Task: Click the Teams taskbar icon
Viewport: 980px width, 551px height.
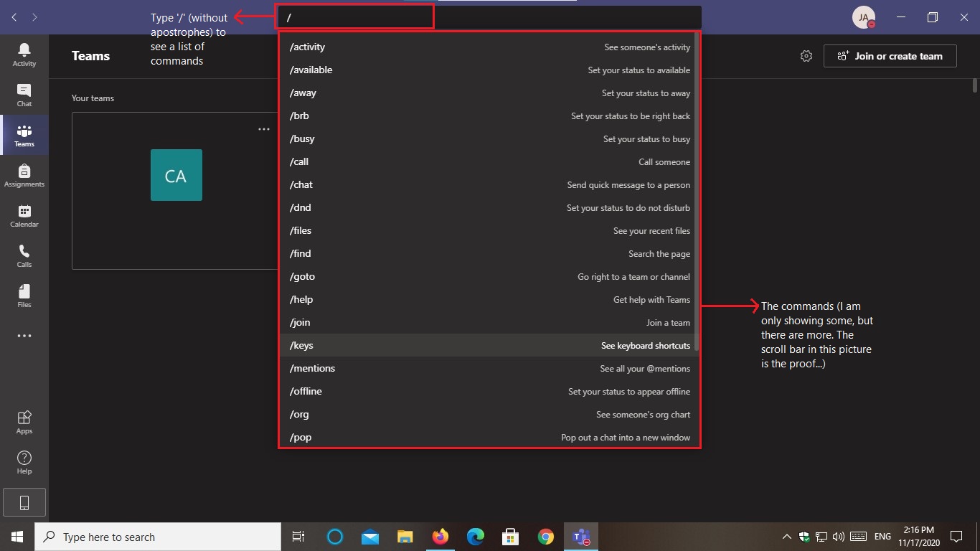Action: tap(581, 537)
